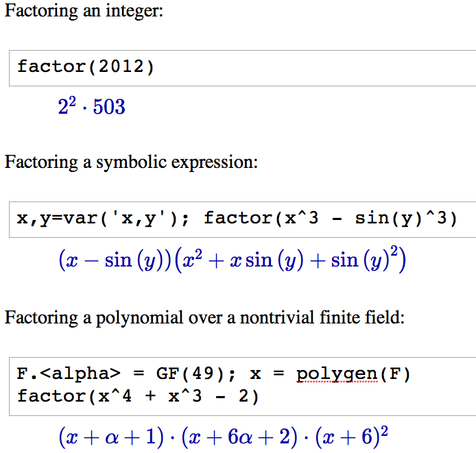Click the (x + α + 1) factor
Screen dimensions: 476x453
tap(111, 437)
